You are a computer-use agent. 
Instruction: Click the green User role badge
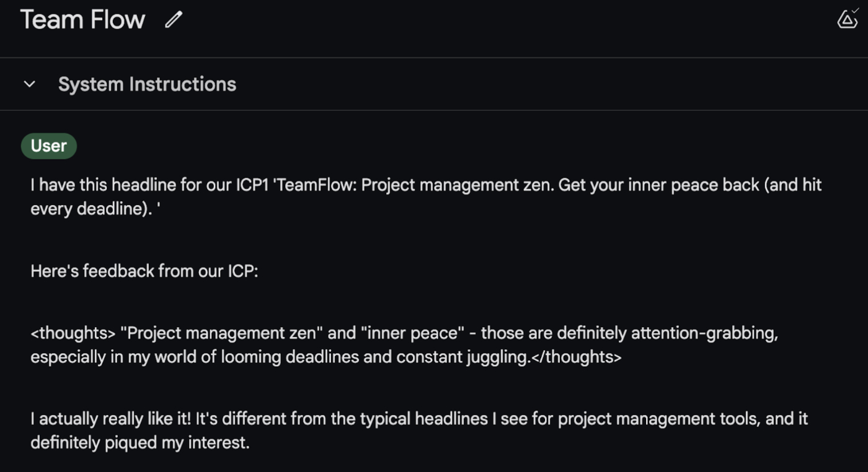[49, 146]
